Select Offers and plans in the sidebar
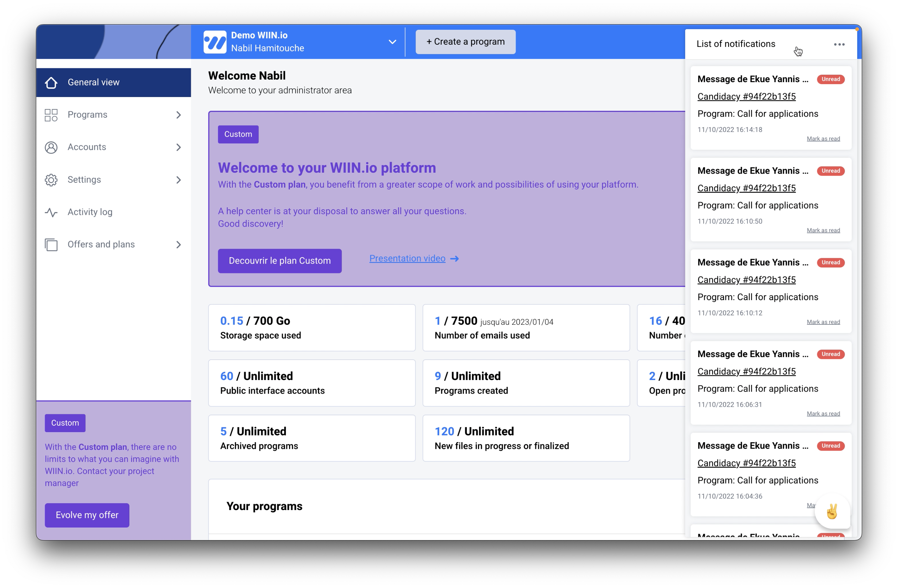Image resolution: width=898 pixels, height=588 pixels. pos(101,245)
